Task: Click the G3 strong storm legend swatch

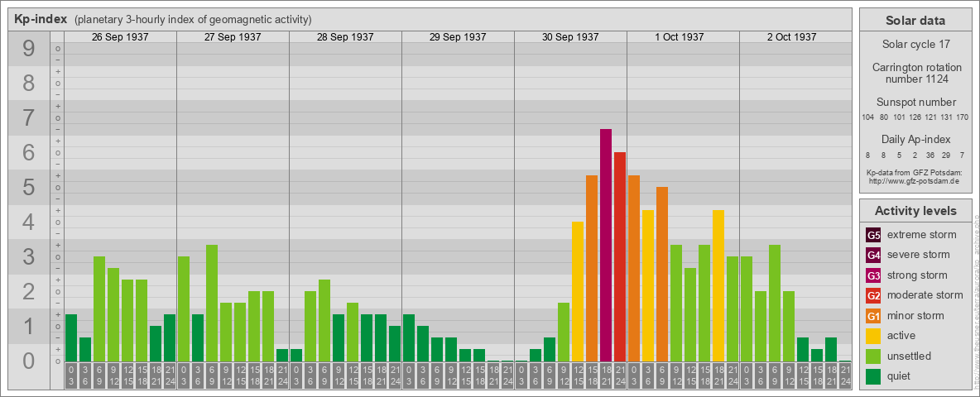Action: [873, 275]
